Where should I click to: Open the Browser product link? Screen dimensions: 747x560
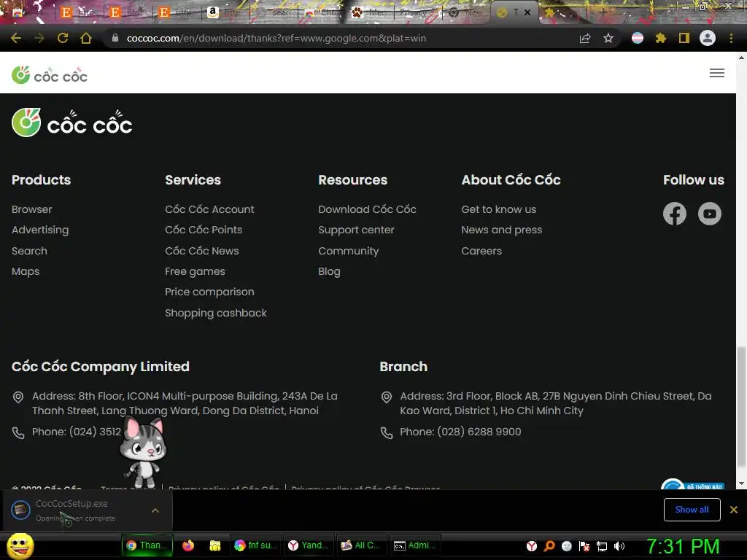pyautogui.click(x=32, y=209)
